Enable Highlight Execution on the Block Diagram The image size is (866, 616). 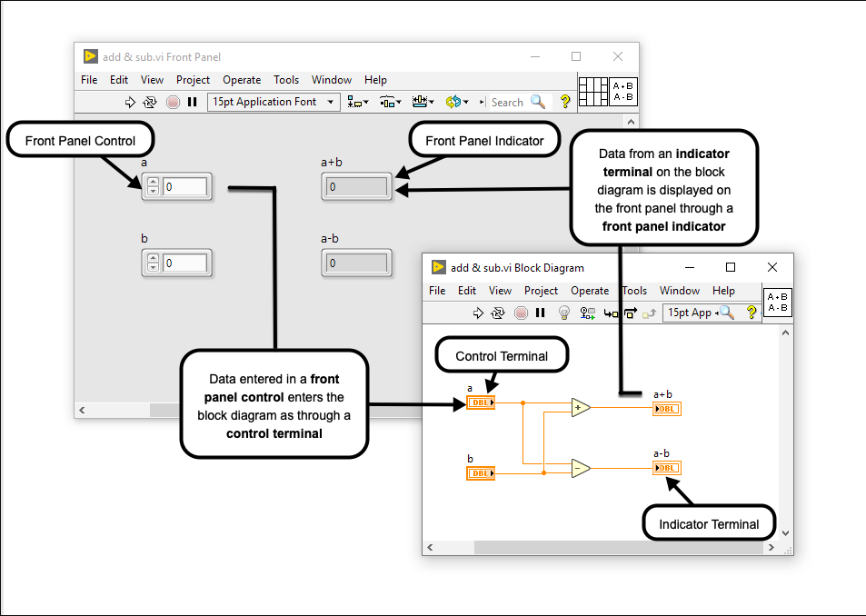pyautogui.click(x=564, y=313)
